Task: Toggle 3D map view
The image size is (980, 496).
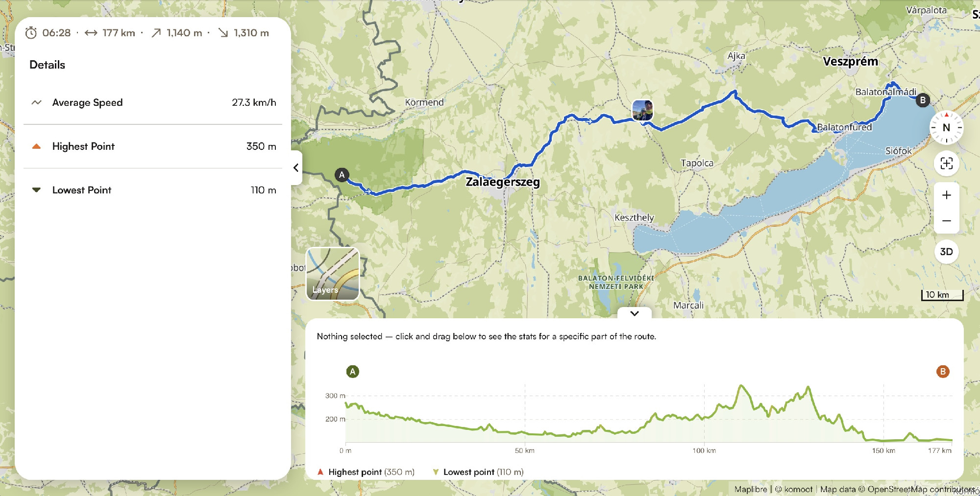Action: click(946, 252)
